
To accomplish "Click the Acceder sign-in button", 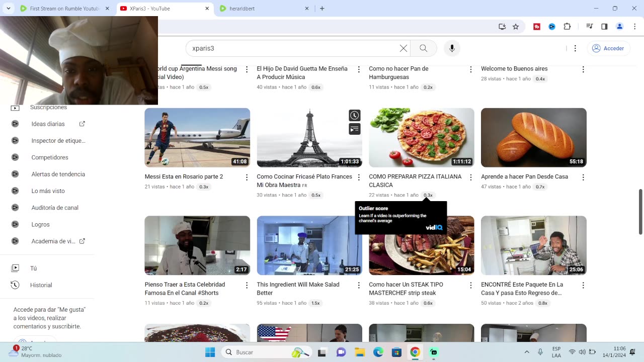I will pos(608,48).
